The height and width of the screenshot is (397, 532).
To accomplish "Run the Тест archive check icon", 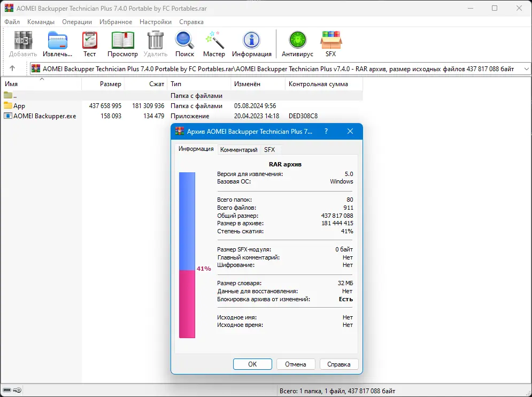I will coord(90,41).
